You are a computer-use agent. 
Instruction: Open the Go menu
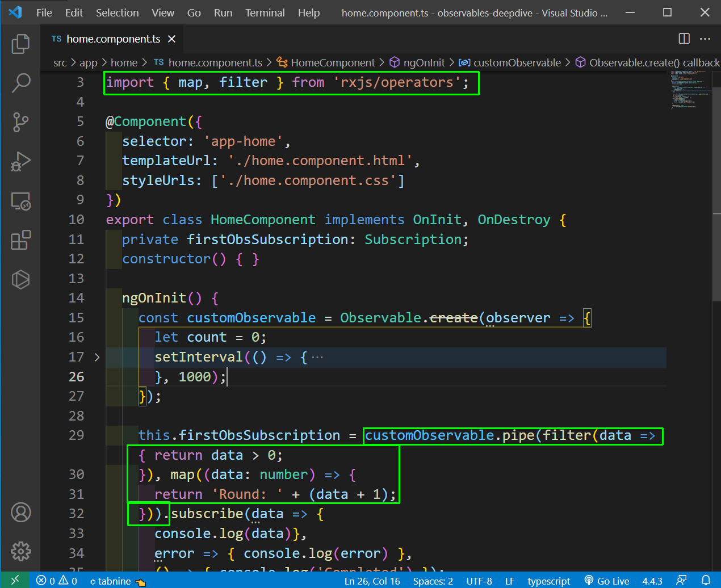coord(194,12)
